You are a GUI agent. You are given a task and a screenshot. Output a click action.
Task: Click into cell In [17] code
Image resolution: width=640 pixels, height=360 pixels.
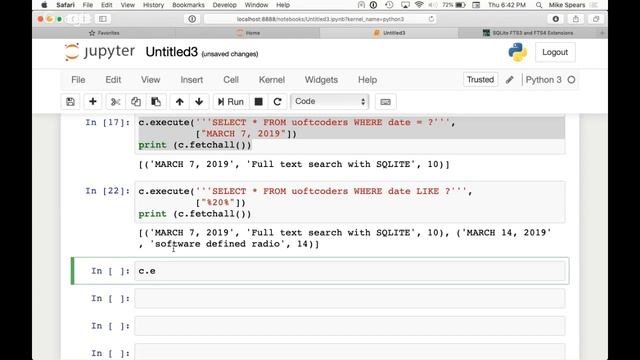click(350, 133)
